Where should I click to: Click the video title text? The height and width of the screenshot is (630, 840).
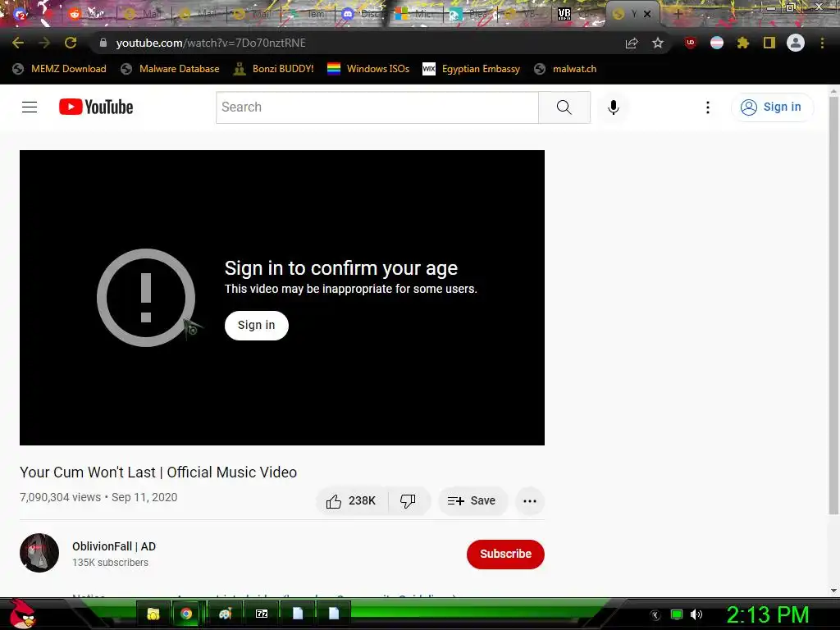[158, 472]
